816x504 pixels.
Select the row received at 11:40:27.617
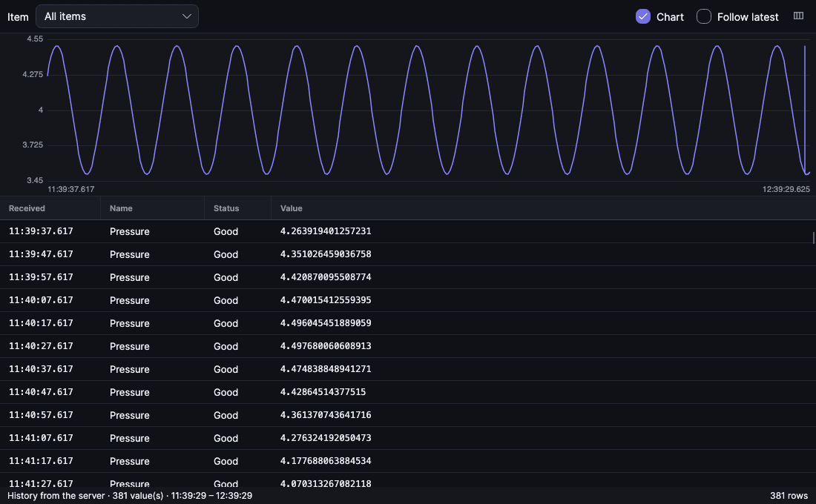(408, 346)
